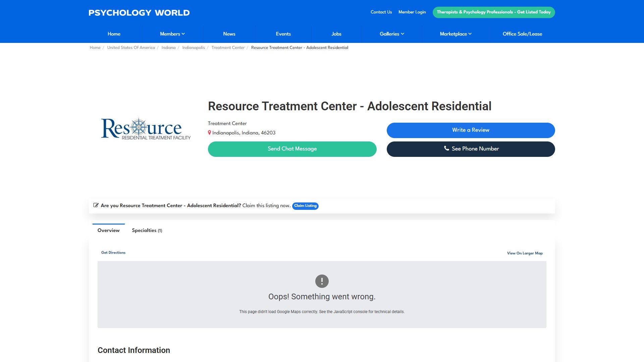Expand the Marketplace dropdown menu
Image resolution: width=644 pixels, height=362 pixels.
point(456,34)
